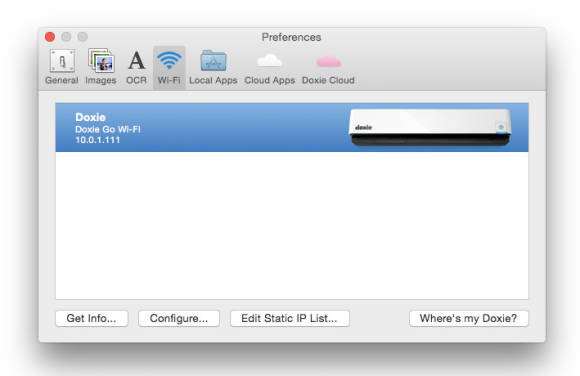
Task: Select the Doxie scanner device name
Action: point(91,117)
